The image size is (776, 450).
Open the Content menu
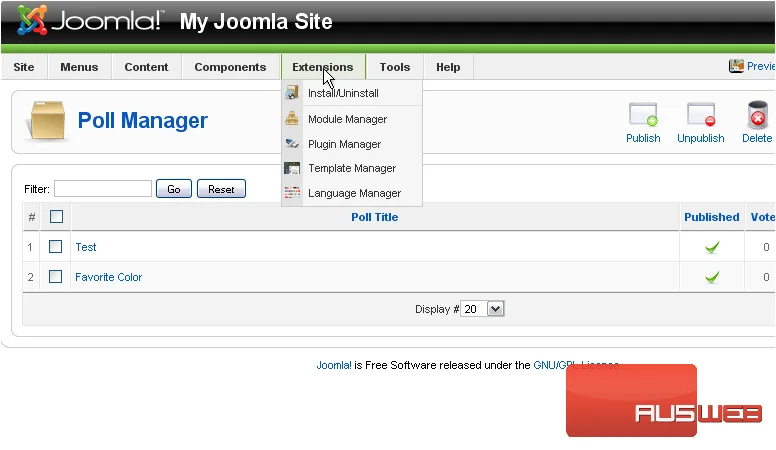pyautogui.click(x=146, y=67)
